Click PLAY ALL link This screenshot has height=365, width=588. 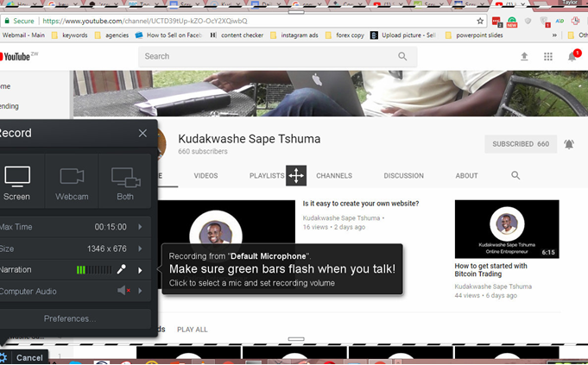coord(193,330)
